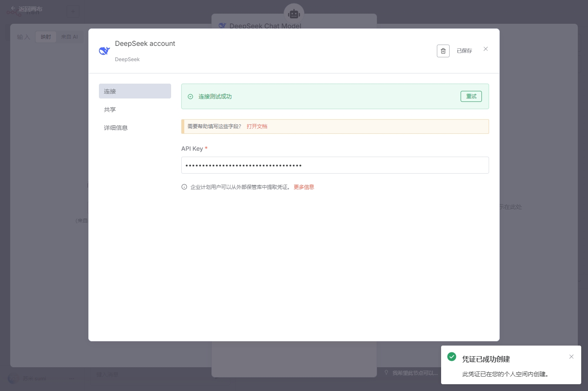Screen dimensions: 588x391
Task: Switch to the 共享 tab
Action: [135, 110]
